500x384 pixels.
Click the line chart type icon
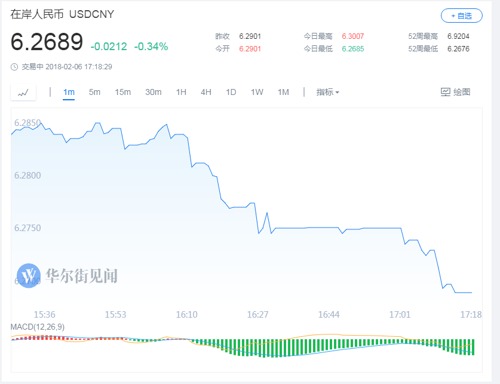23,92
